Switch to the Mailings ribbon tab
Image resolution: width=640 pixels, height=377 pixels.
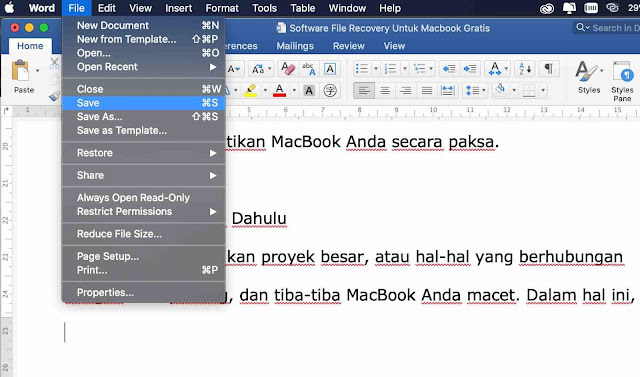(295, 46)
